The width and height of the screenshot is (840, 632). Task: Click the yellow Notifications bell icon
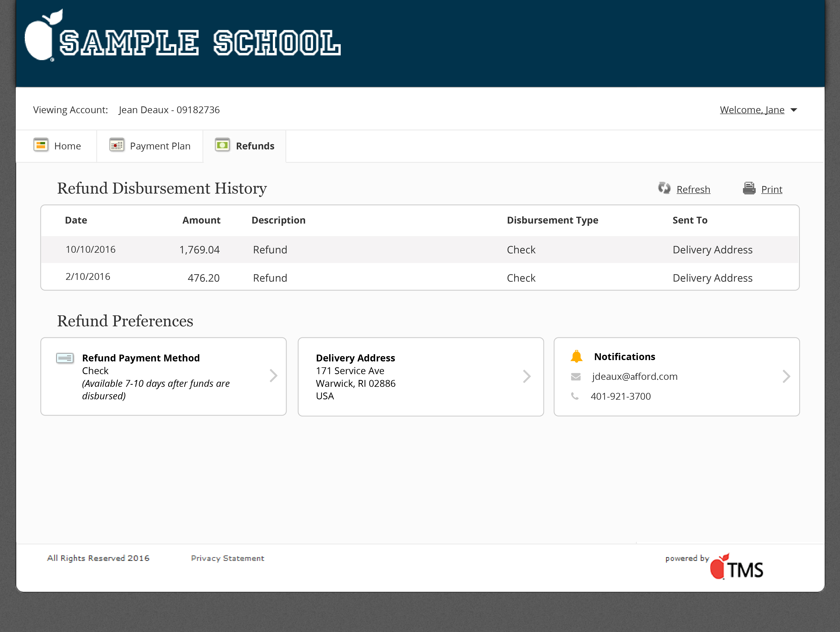click(576, 356)
